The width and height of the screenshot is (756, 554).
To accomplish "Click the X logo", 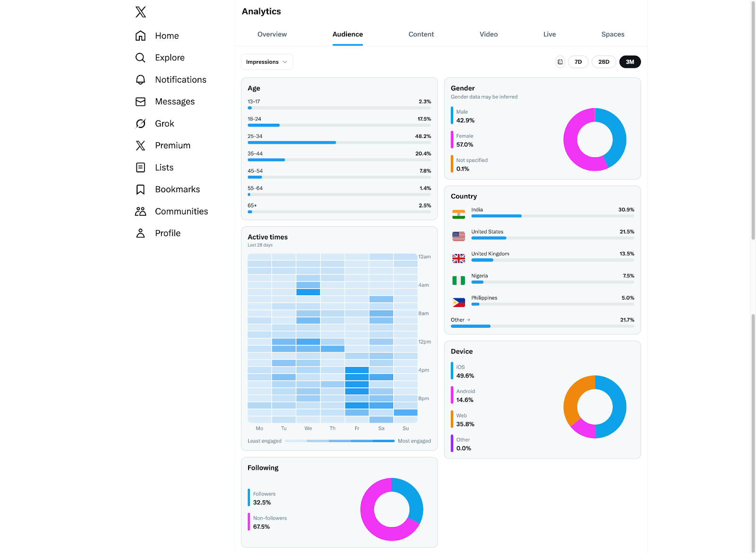I will point(140,12).
